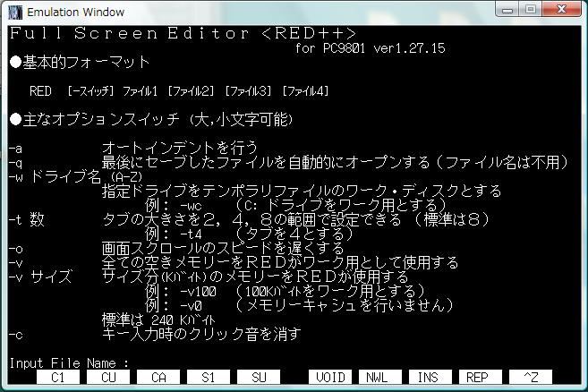This screenshot has width=588, height=392.
Task: Click the INS function key label
Action: coord(430,377)
